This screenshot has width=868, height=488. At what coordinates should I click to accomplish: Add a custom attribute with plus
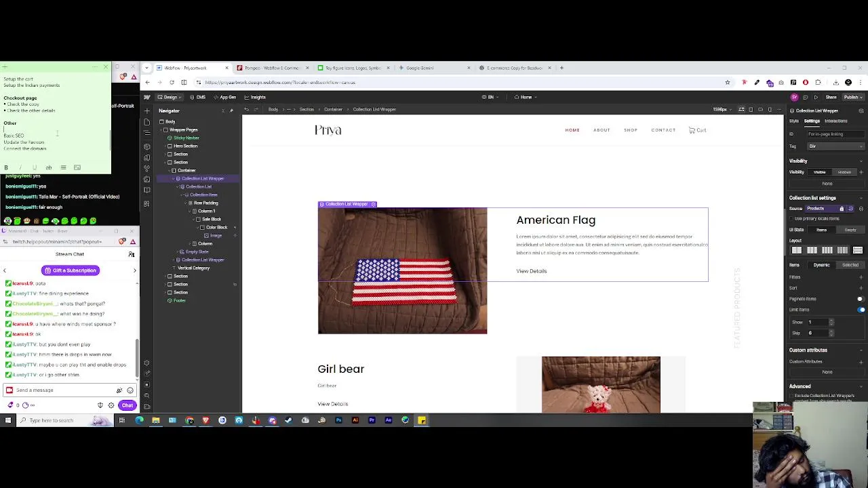point(861,361)
